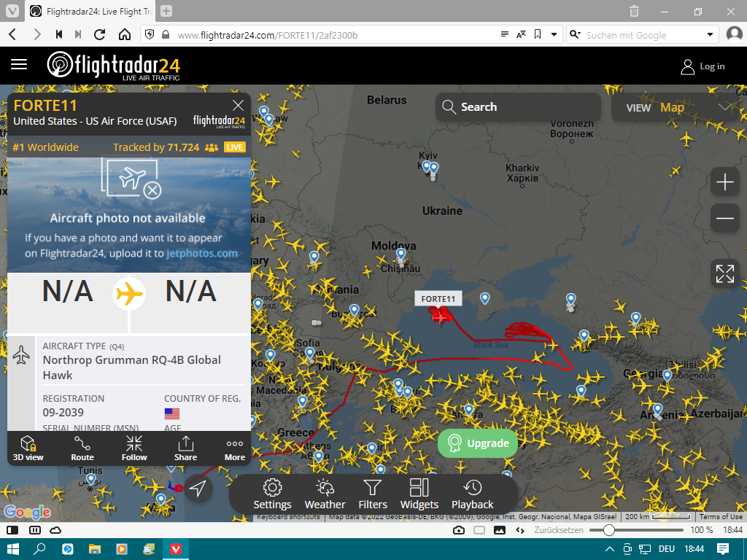Follow the FORTE11 aircraft
Viewport: 747px width, 560px height.
point(134,448)
